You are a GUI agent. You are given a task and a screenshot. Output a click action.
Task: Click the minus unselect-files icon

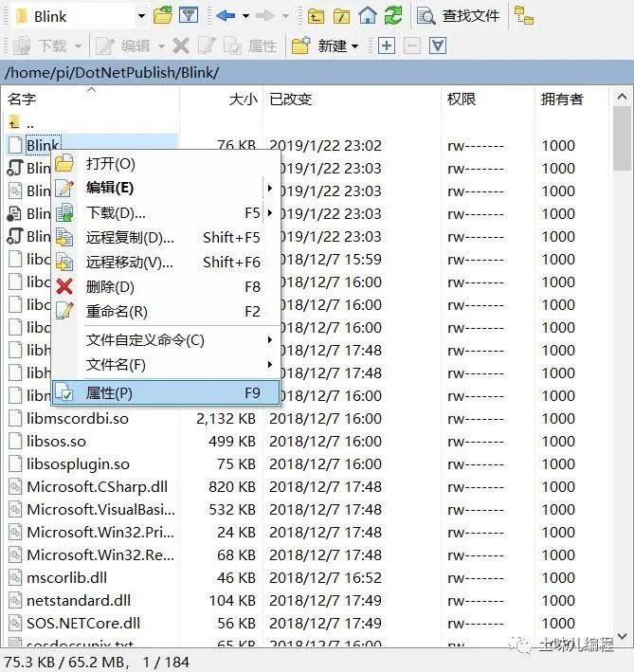(x=411, y=45)
